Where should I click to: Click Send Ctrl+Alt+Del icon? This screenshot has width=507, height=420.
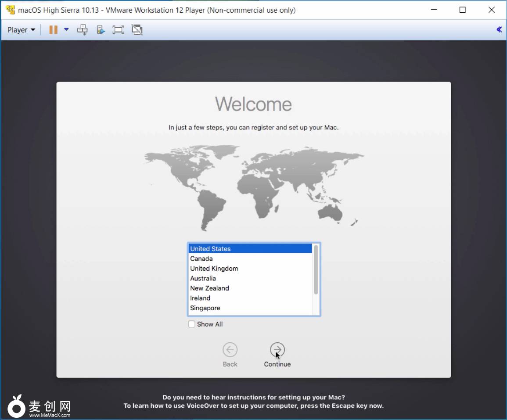click(x=82, y=30)
